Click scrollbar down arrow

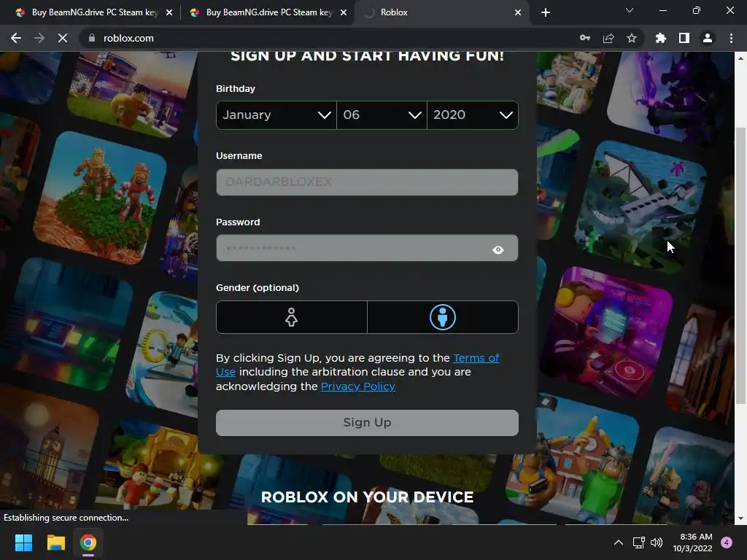(x=740, y=518)
